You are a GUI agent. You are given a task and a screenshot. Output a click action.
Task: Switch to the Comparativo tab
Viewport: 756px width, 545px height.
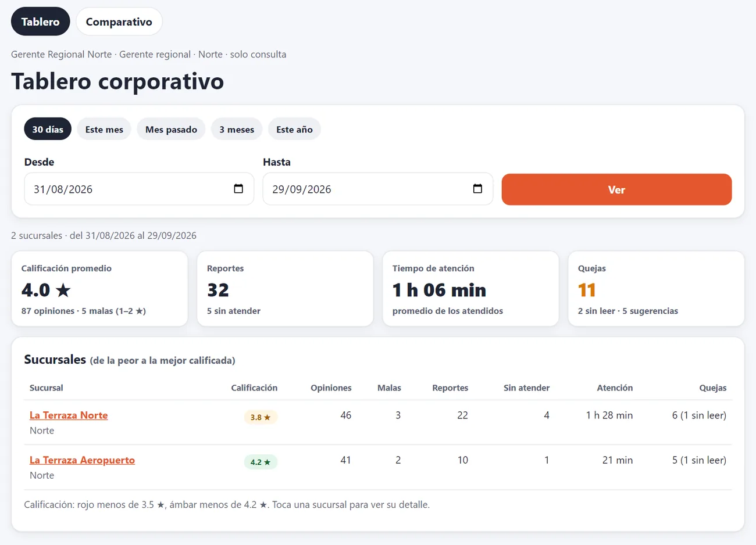[119, 21]
